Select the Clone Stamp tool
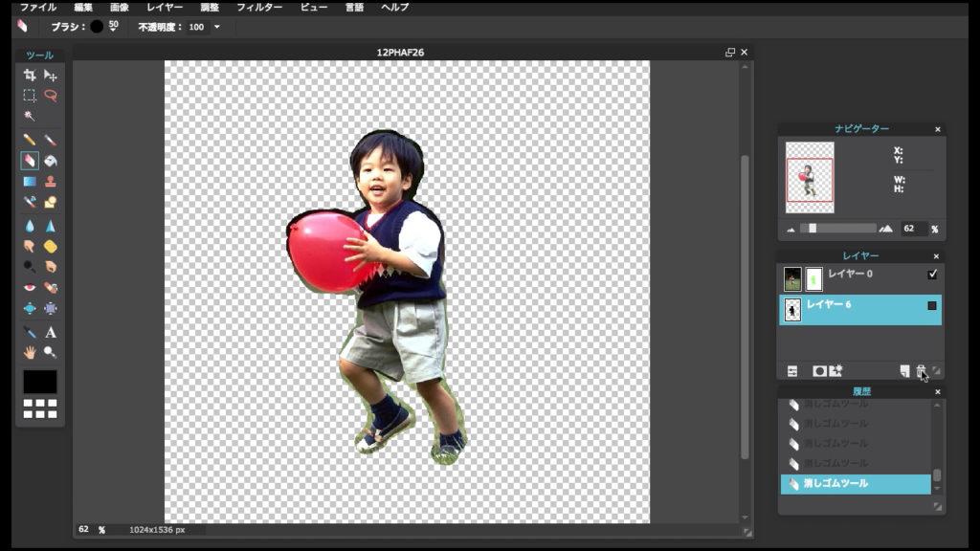Screen dimensions: 980x551 [50, 182]
